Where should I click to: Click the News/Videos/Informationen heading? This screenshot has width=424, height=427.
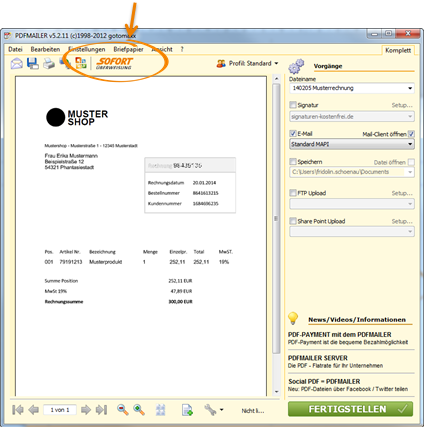click(x=357, y=320)
